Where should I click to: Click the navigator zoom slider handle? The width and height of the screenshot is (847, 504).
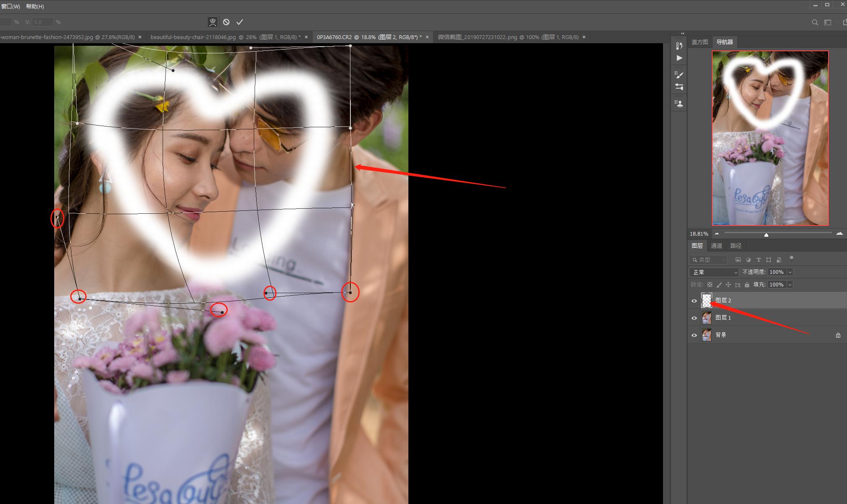(766, 235)
